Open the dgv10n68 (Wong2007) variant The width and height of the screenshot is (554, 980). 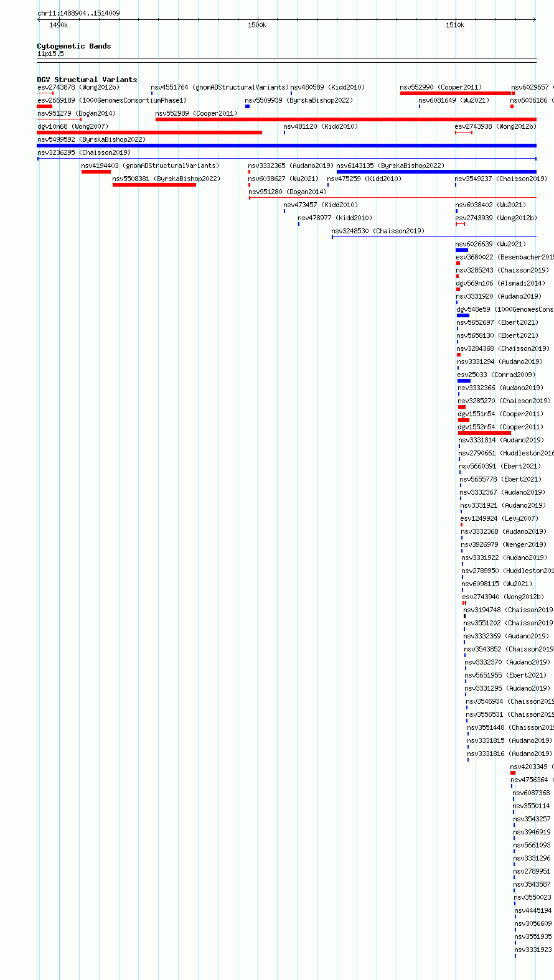click(x=72, y=126)
